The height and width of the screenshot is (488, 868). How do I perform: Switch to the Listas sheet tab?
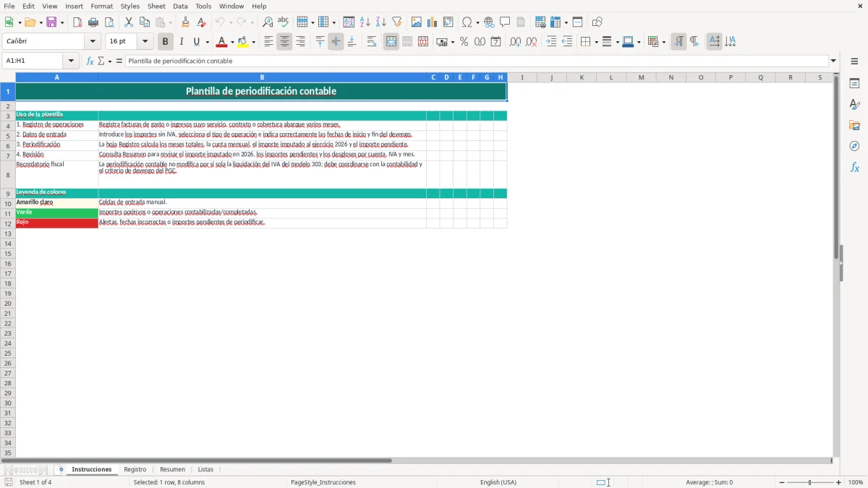(205, 470)
